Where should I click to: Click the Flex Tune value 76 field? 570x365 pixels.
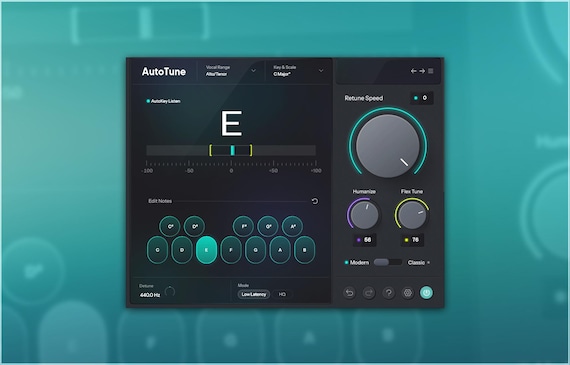(412, 240)
